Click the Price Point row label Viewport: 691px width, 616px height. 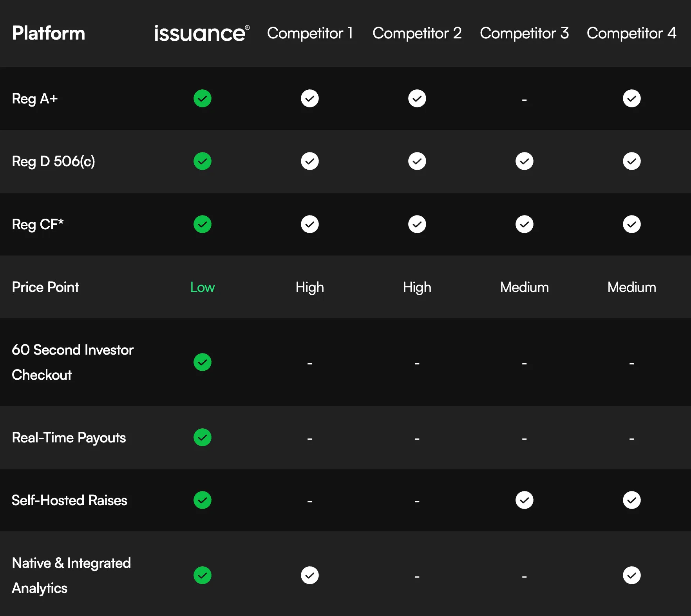coord(45,287)
